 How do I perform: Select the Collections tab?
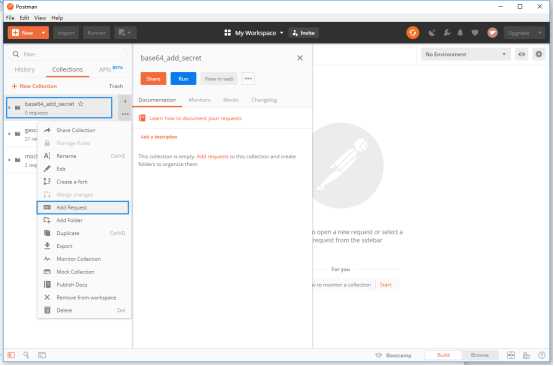click(x=67, y=69)
